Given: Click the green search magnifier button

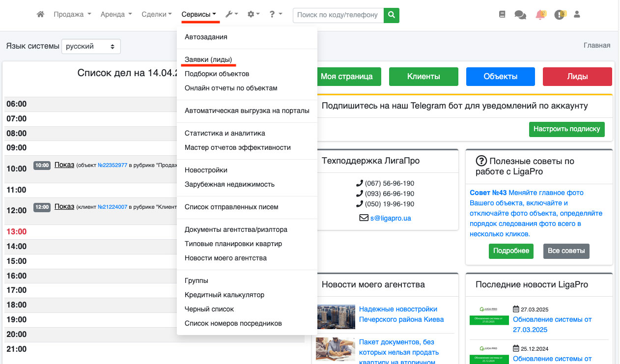Looking at the screenshot, I should tap(391, 15).
